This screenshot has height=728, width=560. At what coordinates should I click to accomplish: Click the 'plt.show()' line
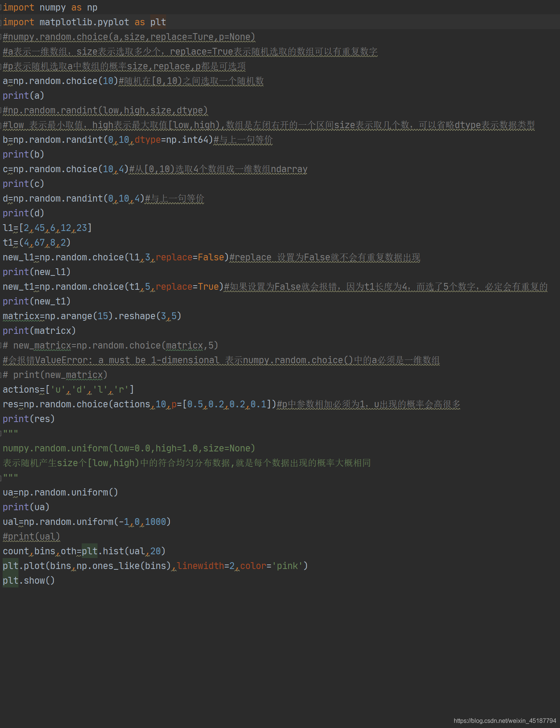pyautogui.click(x=29, y=581)
